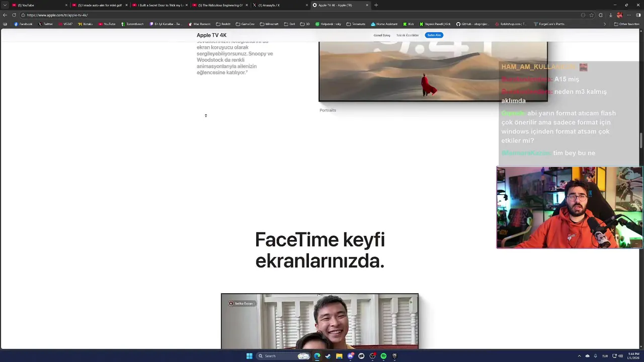
Task: Open the Teknik Özellikler nav link
Action: 408,35
